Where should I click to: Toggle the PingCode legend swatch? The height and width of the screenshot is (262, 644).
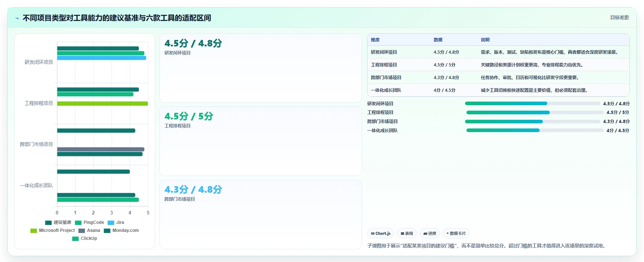pos(78,223)
